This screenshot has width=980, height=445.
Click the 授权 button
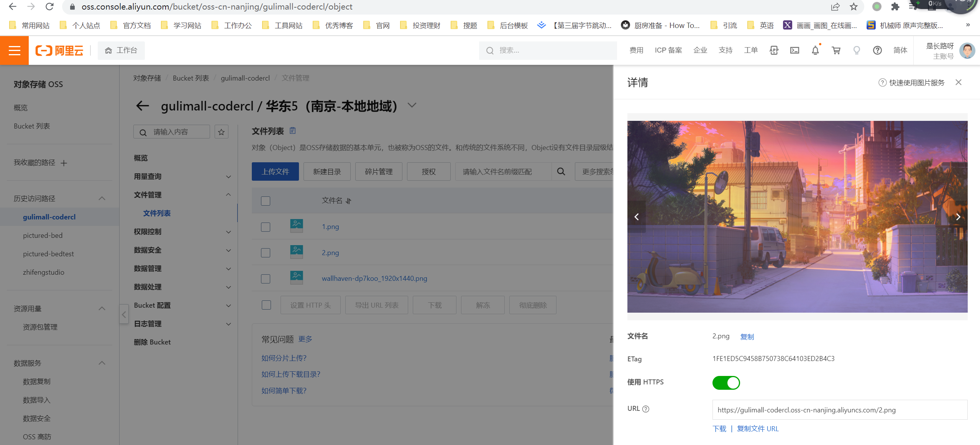click(x=428, y=171)
